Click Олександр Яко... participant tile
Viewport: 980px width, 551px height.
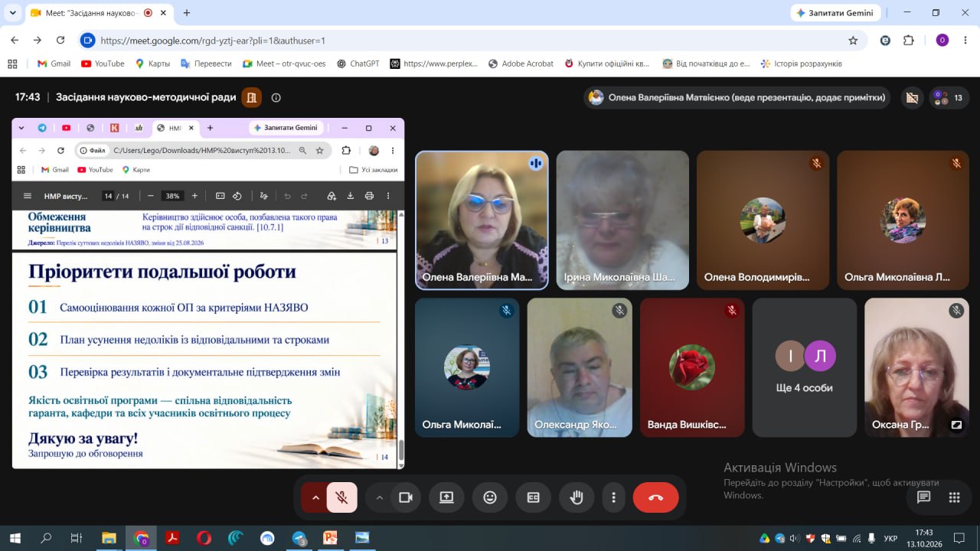point(580,367)
